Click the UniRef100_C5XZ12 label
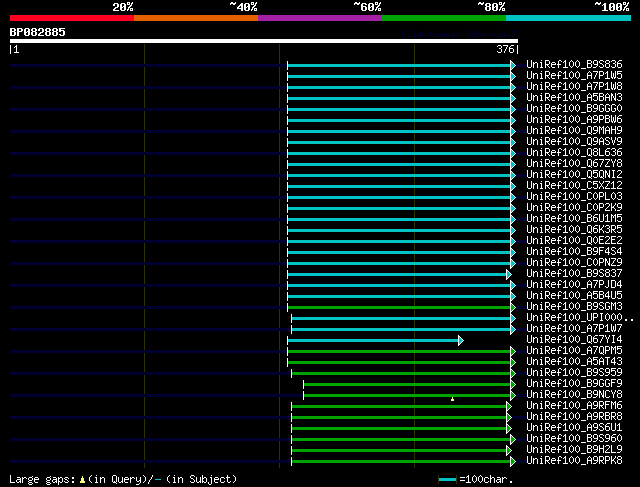This screenshot has width=640, height=487. 574,186
